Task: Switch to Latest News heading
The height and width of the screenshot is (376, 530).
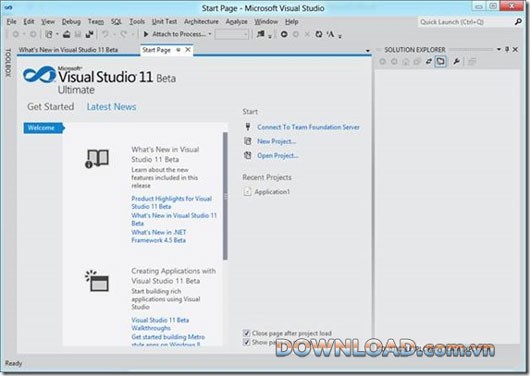Action: point(111,107)
